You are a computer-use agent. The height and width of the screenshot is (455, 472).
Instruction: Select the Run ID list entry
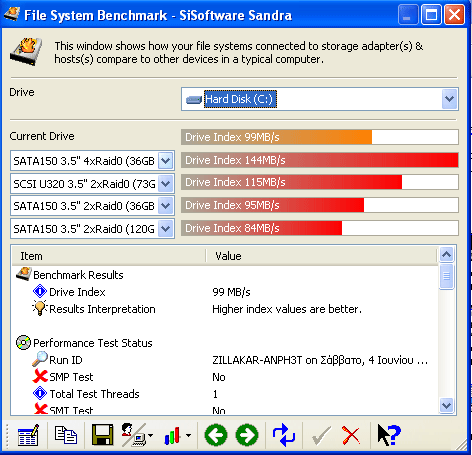click(x=225, y=360)
